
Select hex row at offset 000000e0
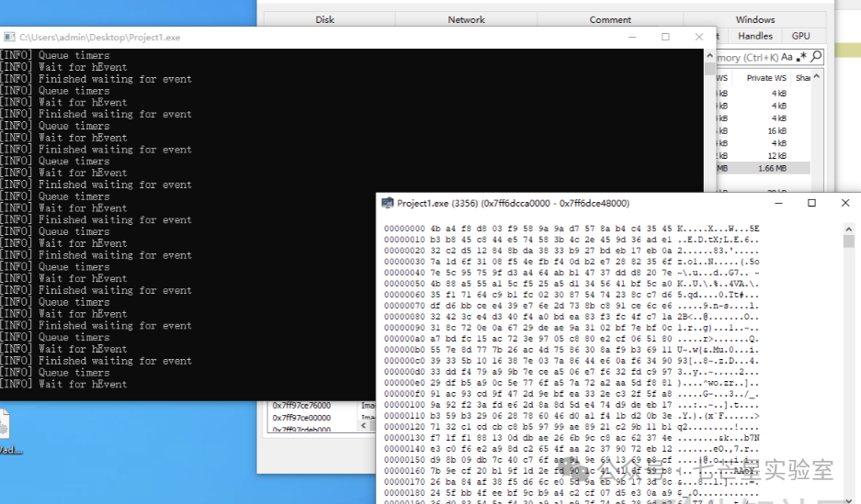571,383
